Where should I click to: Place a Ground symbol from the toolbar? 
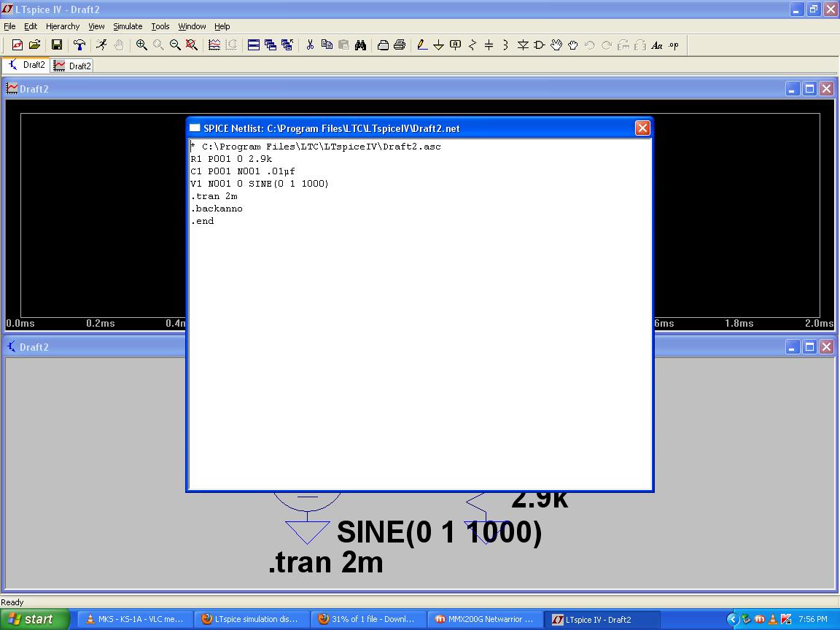point(439,45)
